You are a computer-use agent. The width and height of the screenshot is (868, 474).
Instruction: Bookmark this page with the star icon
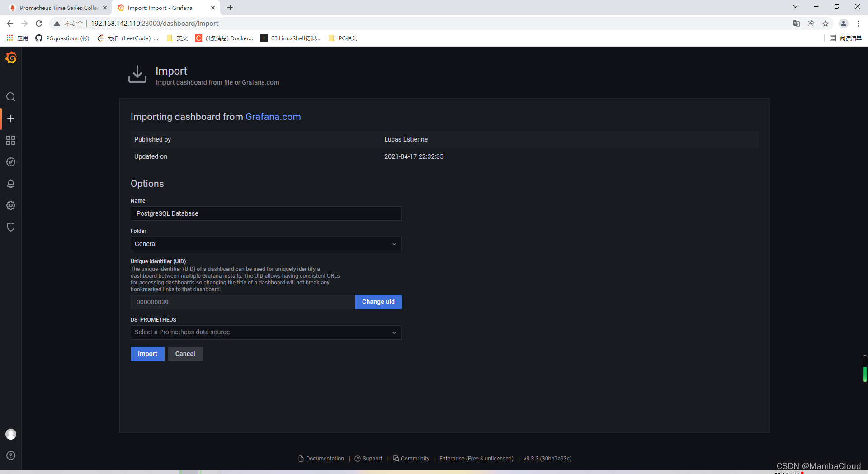pyautogui.click(x=826, y=24)
